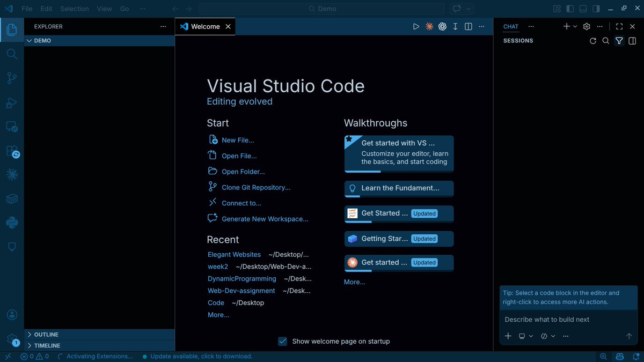Select the Welcome tab
The width and height of the screenshot is (644, 362).
(x=205, y=26)
